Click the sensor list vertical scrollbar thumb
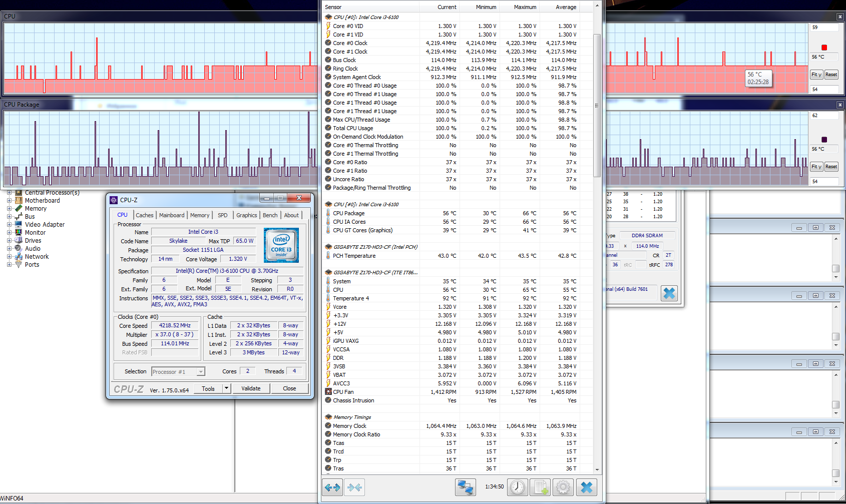The height and width of the screenshot is (504, 846). pyautogui.click(x=597, y=106)
